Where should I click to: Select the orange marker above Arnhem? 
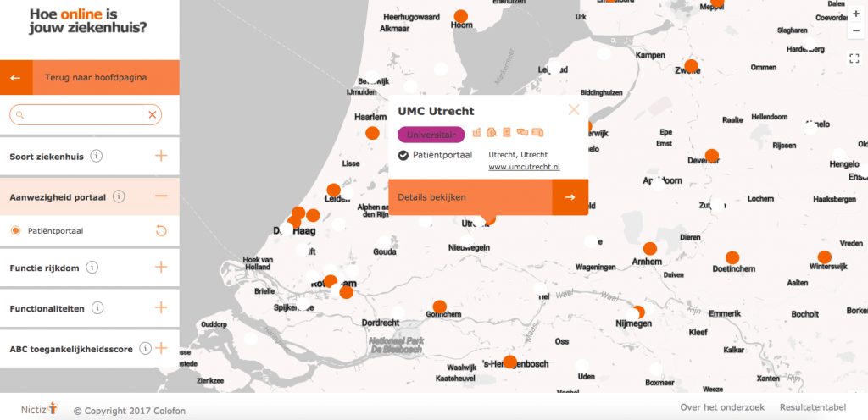click(650, 249)
